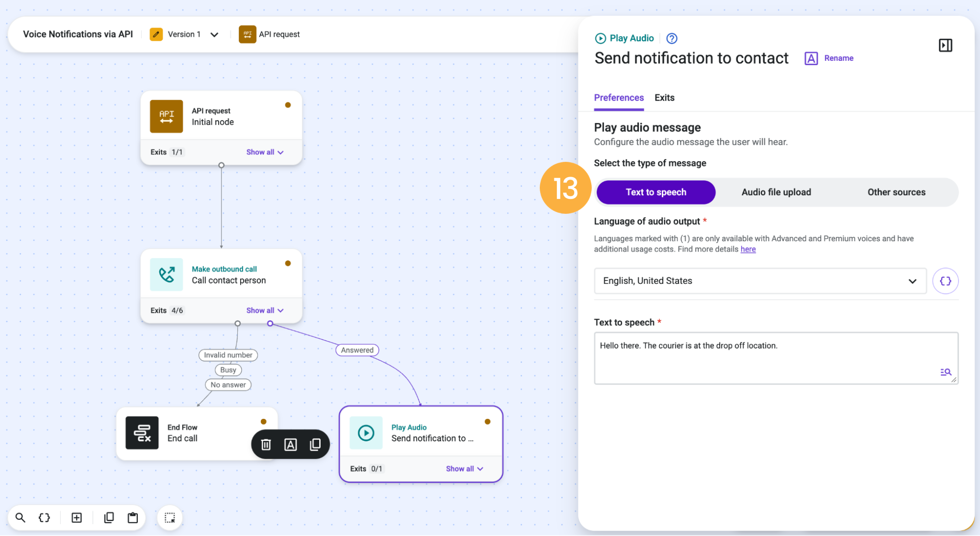Open help question-mark icon beside Play Audio

pyautogui.click(x=672, y=38)
